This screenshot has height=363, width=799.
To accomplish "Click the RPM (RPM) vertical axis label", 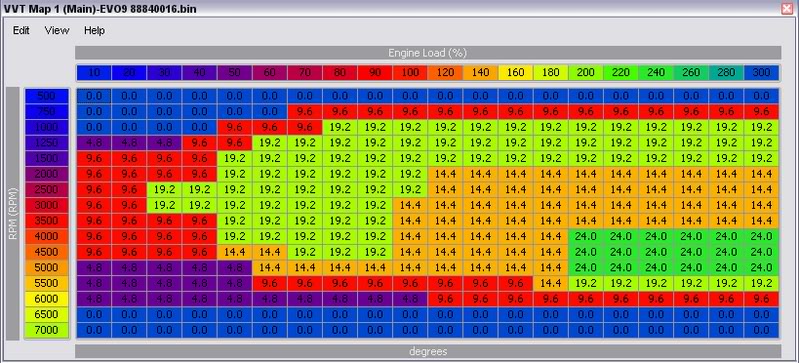I will [x=13, y=213].
